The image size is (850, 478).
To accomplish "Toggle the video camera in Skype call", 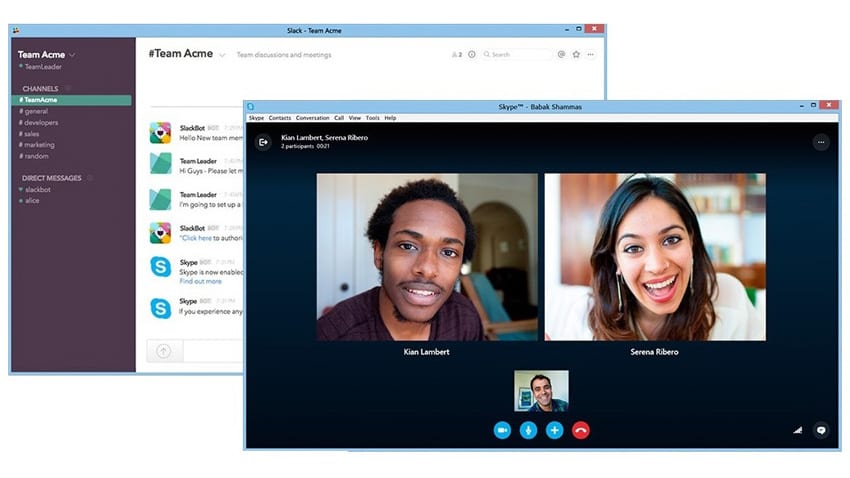I will click(x=502, y=430).
